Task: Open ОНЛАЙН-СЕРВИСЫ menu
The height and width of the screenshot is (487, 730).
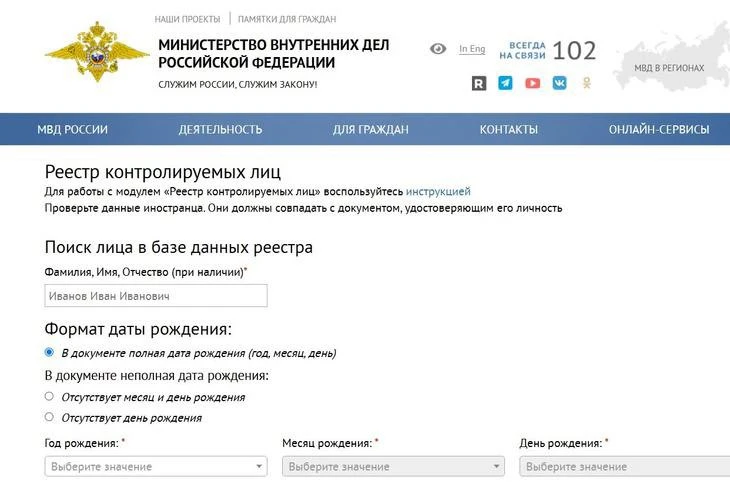Action: pyautogui.click(x=659, y=129)
